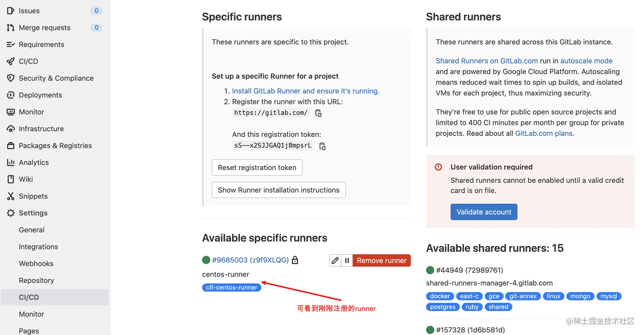
Task: Click green status dot of runner #44949
Action: click(430, 270)
